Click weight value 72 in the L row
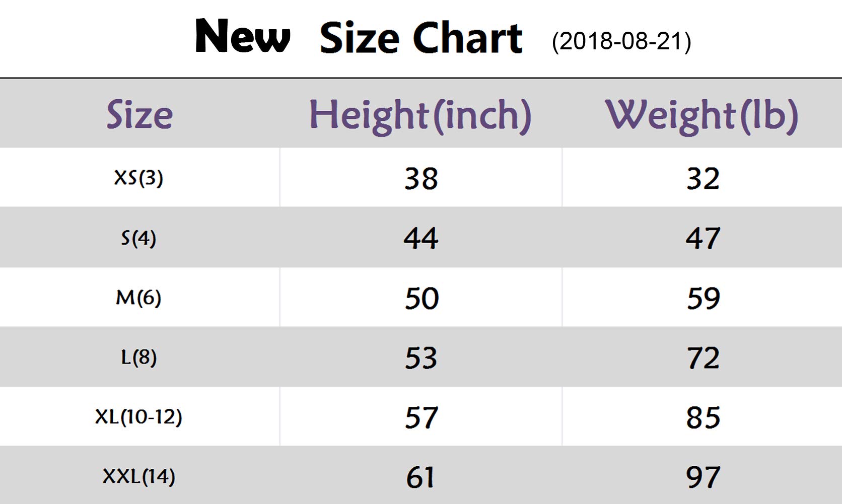Screen dimensions: 842x504 click(x=703, y=358)
